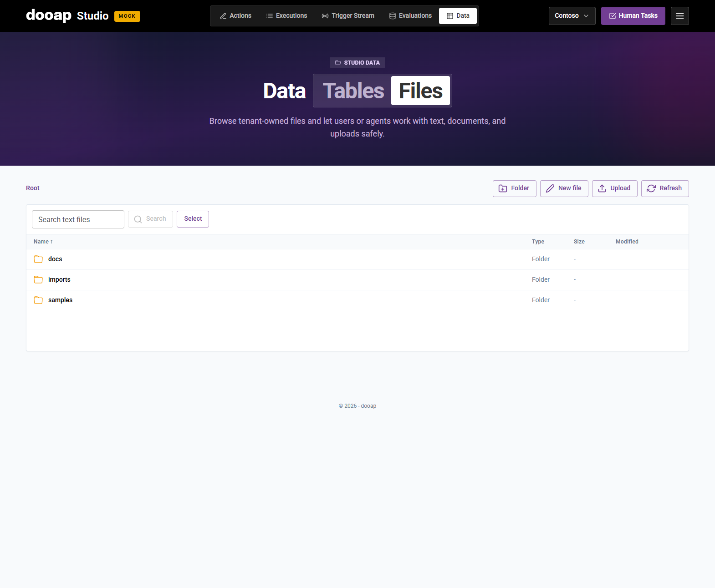The width and height of the screenshot is (715, 588).
Task: Click the folder icon in STUDIO DATA badge
Action: click(338, 63)
